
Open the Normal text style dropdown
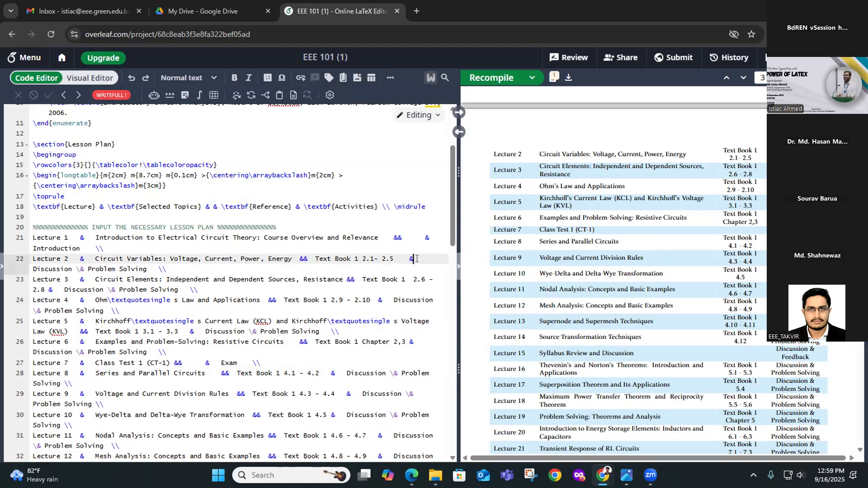click(189, 78)
